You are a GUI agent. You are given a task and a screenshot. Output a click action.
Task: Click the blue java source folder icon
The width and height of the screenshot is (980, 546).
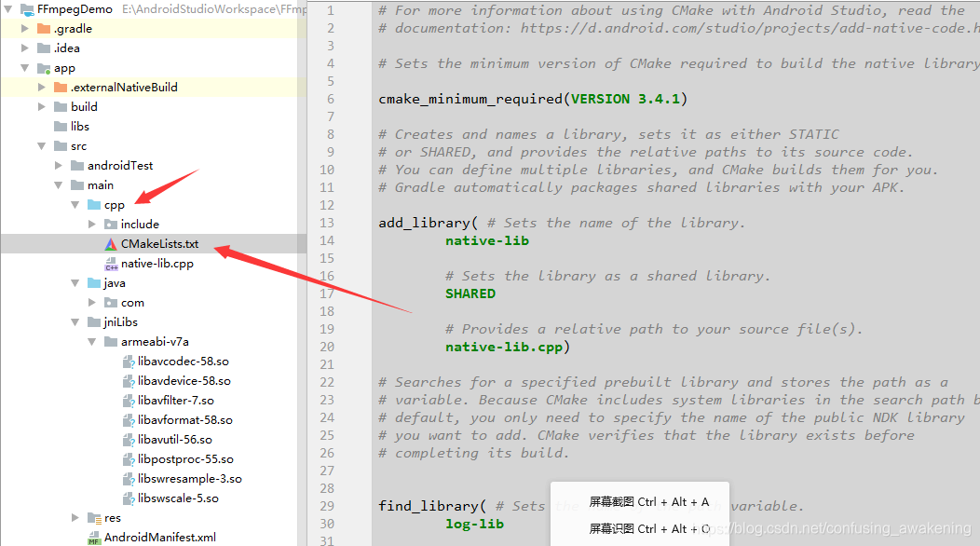pyautogui.click(x=94, y=282)
